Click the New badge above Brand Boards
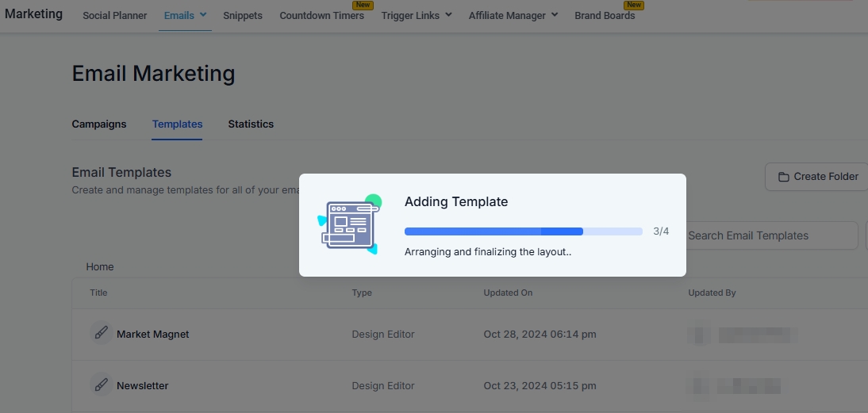868x413 pixels. point(633,5)
